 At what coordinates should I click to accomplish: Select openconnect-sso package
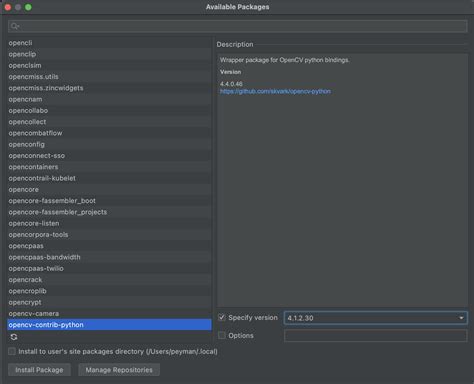coord(109,156)
